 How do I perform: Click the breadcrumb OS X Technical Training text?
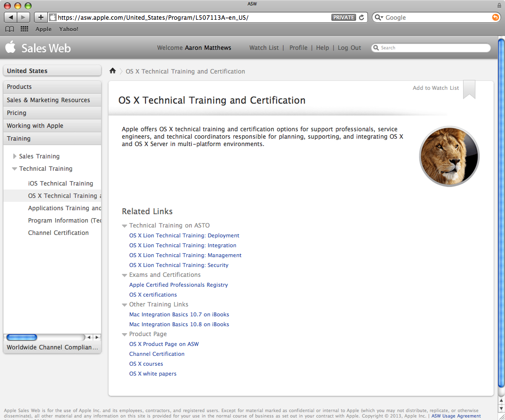click(x=185, y=71)
